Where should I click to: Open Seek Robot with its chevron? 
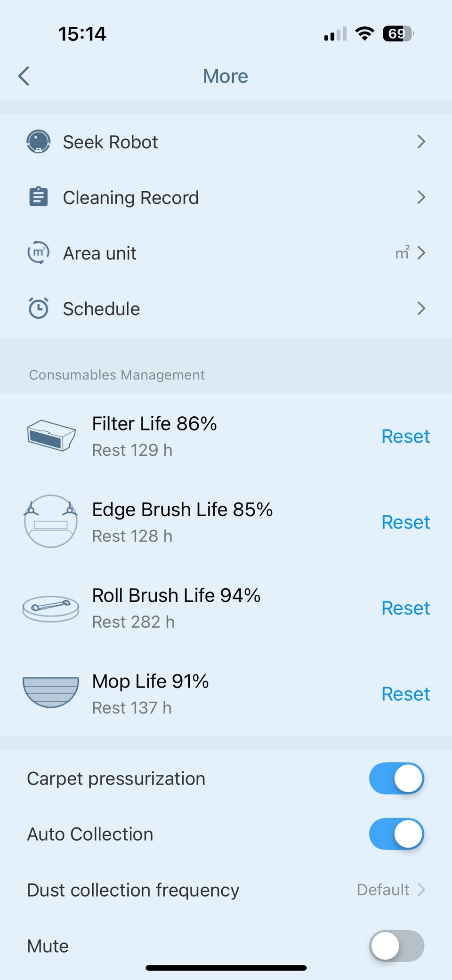(421, 142)
